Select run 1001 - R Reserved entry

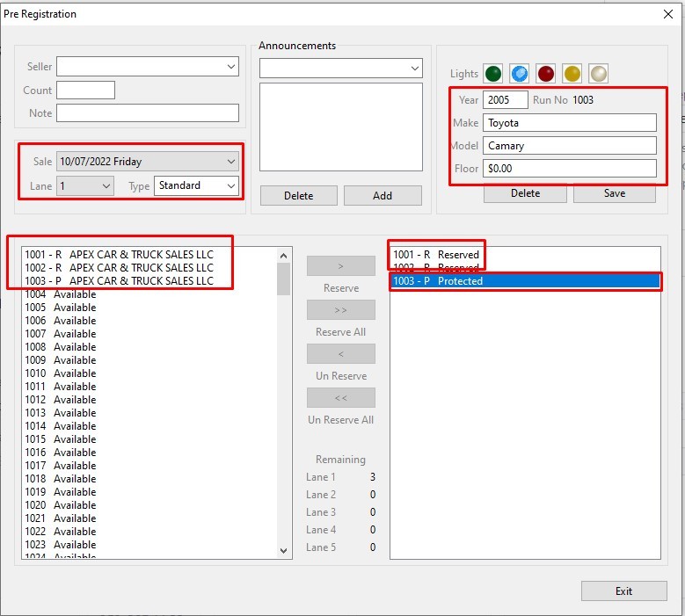click(436, 255)
